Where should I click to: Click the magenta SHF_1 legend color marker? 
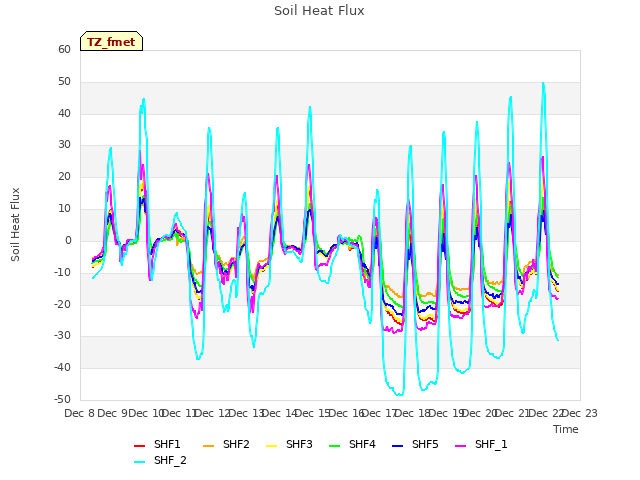[460, 446]
